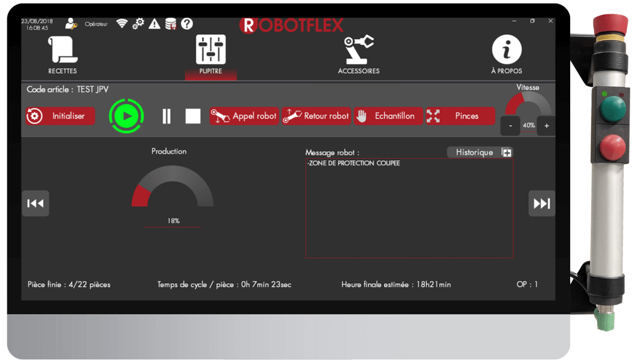Go to previous with skip-back button
This screenshot has width=635, height=364.
35,203
